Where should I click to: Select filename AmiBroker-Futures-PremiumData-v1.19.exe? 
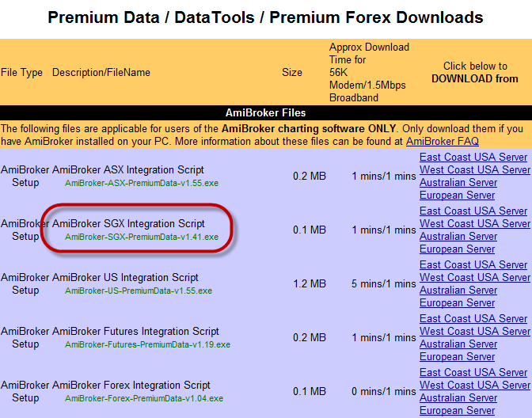pos(147,344)
